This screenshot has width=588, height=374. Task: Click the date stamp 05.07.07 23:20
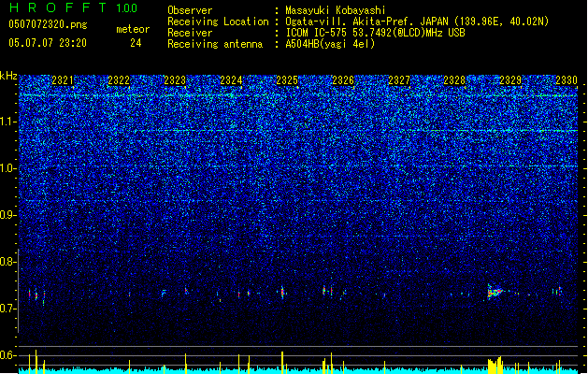tap(48, 43)
